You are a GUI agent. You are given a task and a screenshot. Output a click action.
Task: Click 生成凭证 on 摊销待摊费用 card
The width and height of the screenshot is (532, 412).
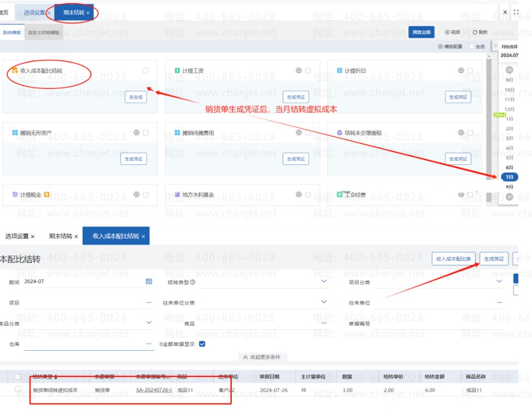pos(296,159)
